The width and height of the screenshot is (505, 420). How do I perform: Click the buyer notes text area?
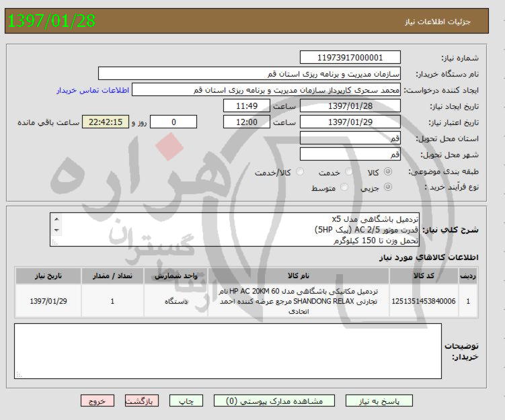[228, 351]
